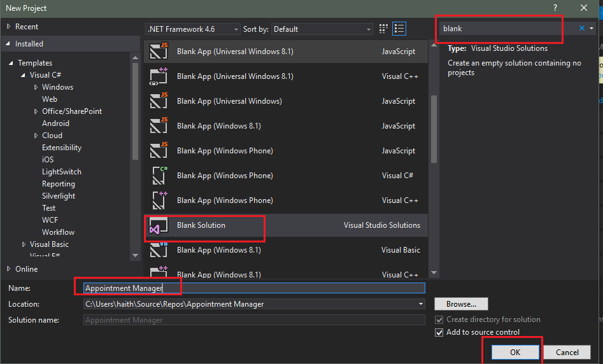Click Visual Basic Blank App (Windows 8.1) icon
Screen dimensions: 603x364
159,250
